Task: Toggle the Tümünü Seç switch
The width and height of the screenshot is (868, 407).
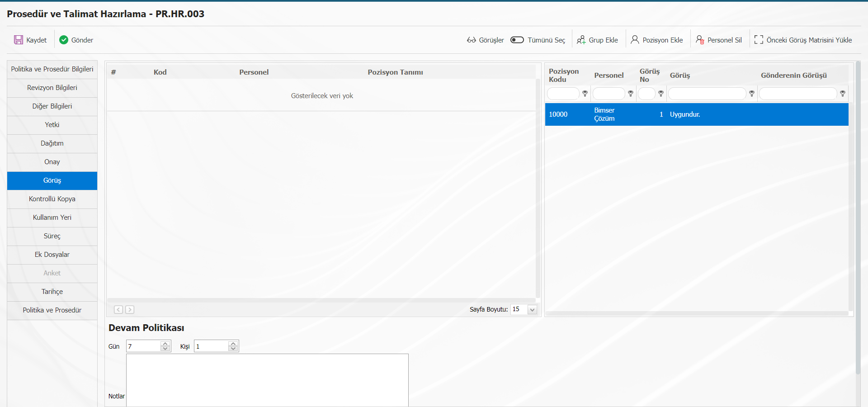Action: [517, 40]
